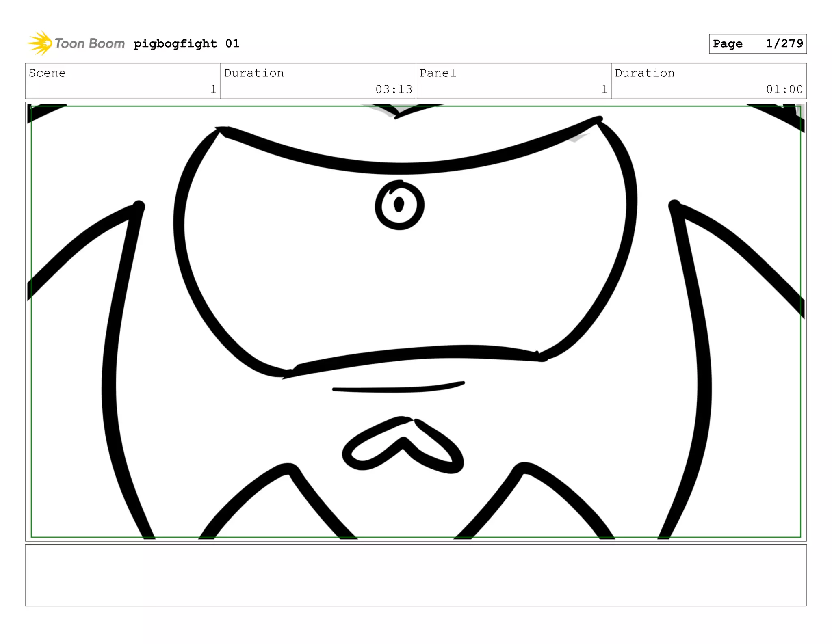Screen dimensions: 832x644
Task: Click the Page 1/279 indicator box
Action: coord(758,43)
